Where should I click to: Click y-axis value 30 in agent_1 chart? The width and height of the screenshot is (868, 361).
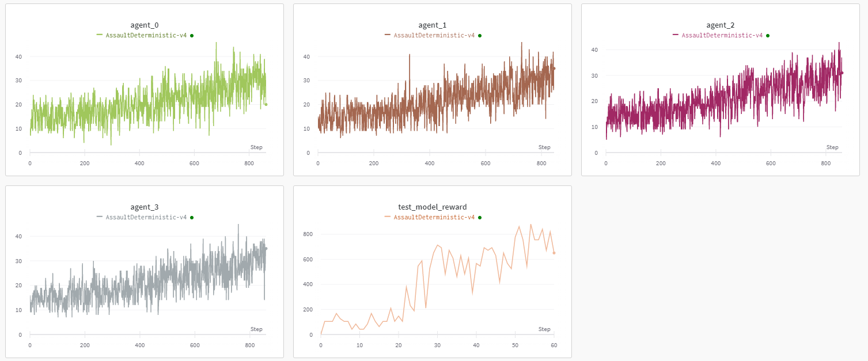click(306, 81)
